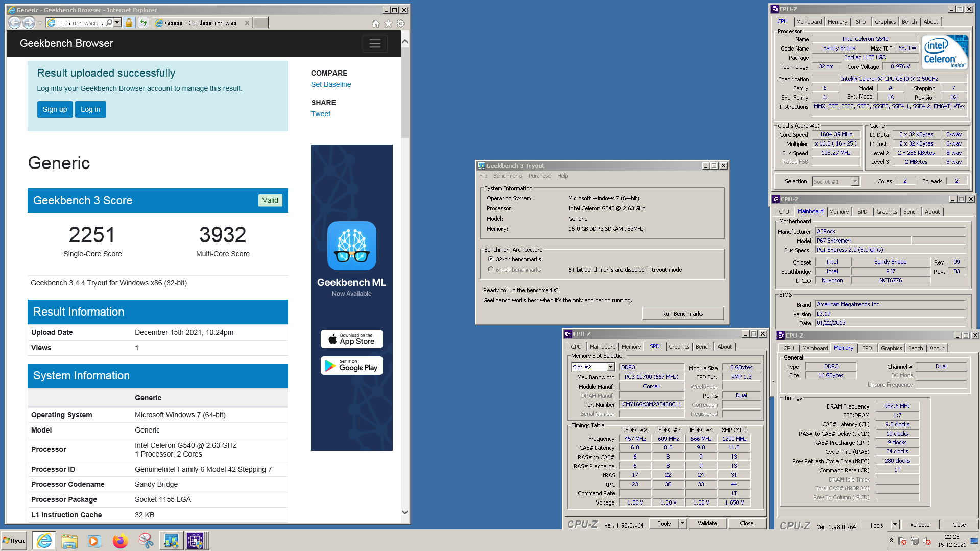Click Run Benchmarks in Geekbench 3

pyautogui.click(x=682, y=314)
